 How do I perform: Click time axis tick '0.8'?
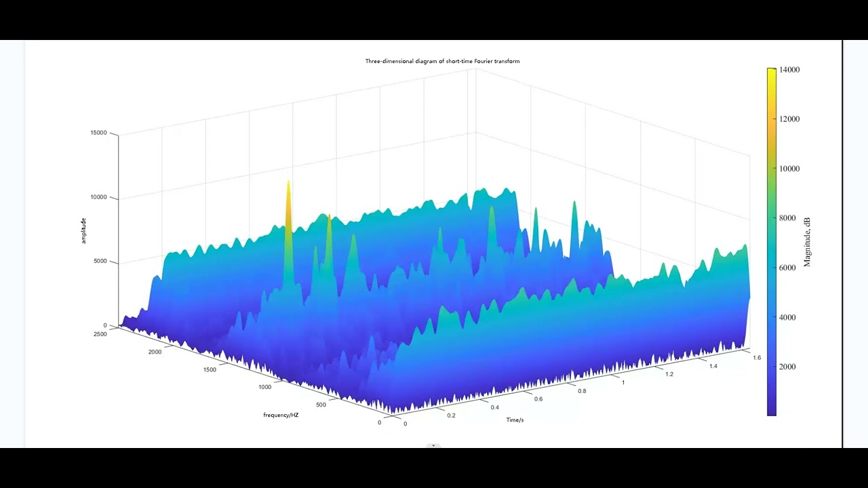(x=582, y=391)
